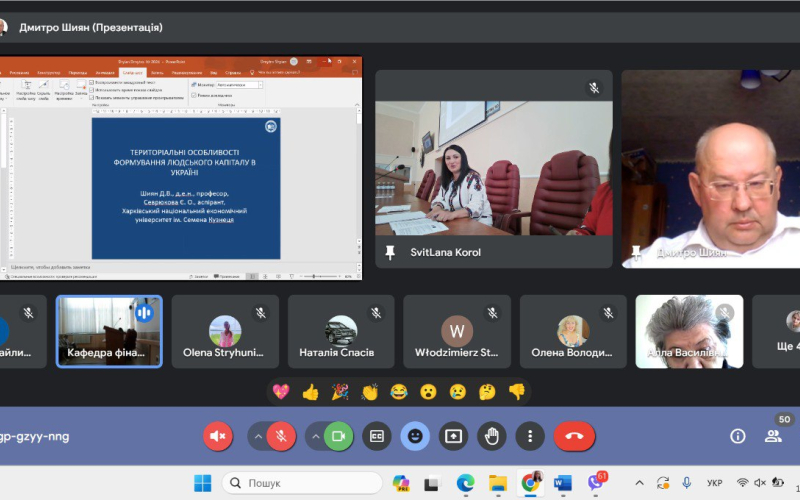Open Слайд-шоу tab in shared PowerPoint
This screenshot has height=500, width=800.
point(133,73)
